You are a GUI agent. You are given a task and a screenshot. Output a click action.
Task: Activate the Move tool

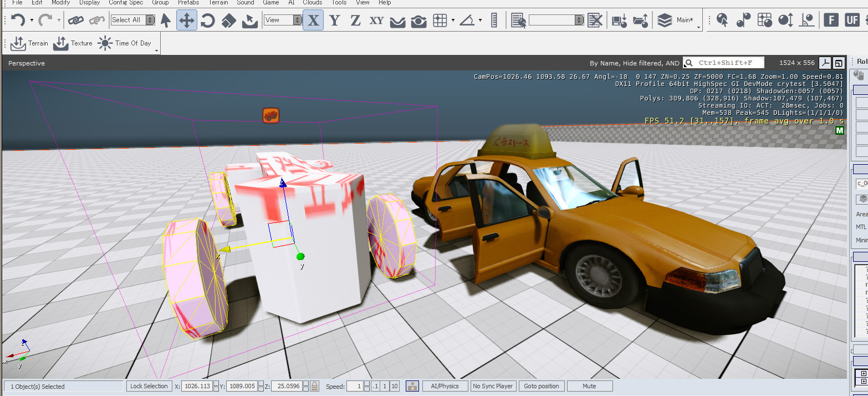[x=187, y=21]
